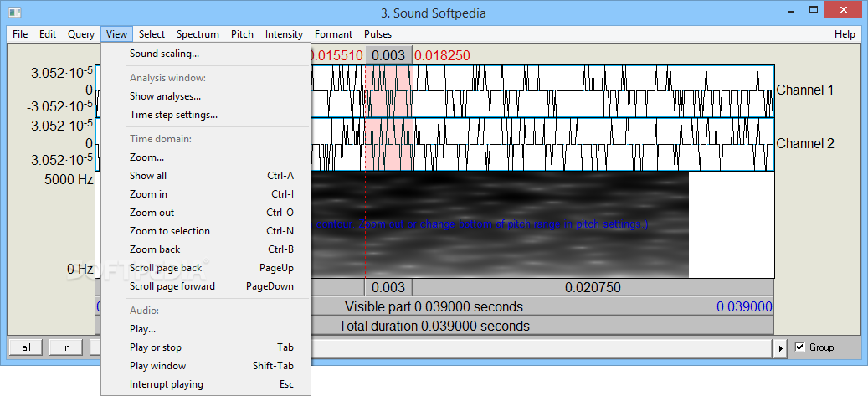Click the 5000 Hz frequency label
Image resolution: width=868 pixels, height=396 pixels.
point(69,179)
